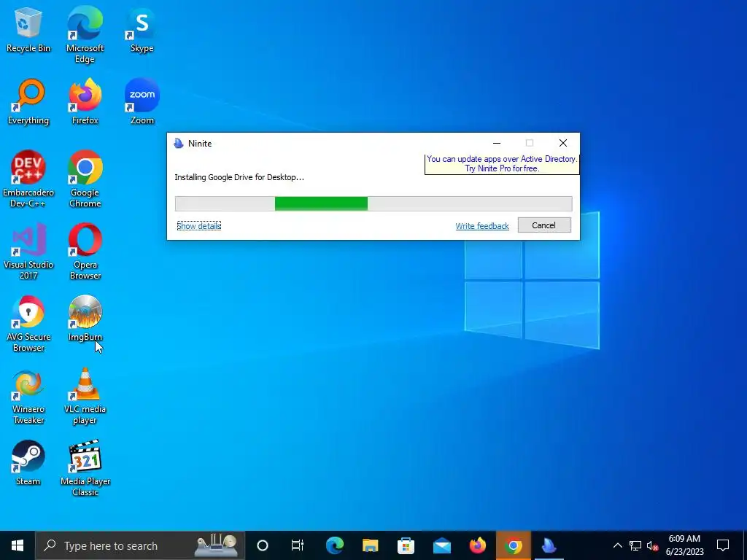
Task: Select the Zoom desktop shortcut
Action: [x=142, y=102]
